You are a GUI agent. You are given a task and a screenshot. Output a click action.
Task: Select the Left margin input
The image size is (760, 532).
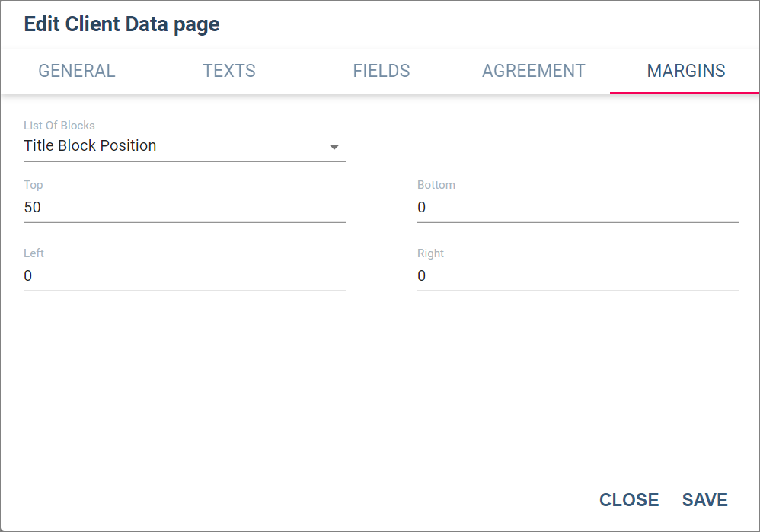pyautogui.click(x=184, y=276)
